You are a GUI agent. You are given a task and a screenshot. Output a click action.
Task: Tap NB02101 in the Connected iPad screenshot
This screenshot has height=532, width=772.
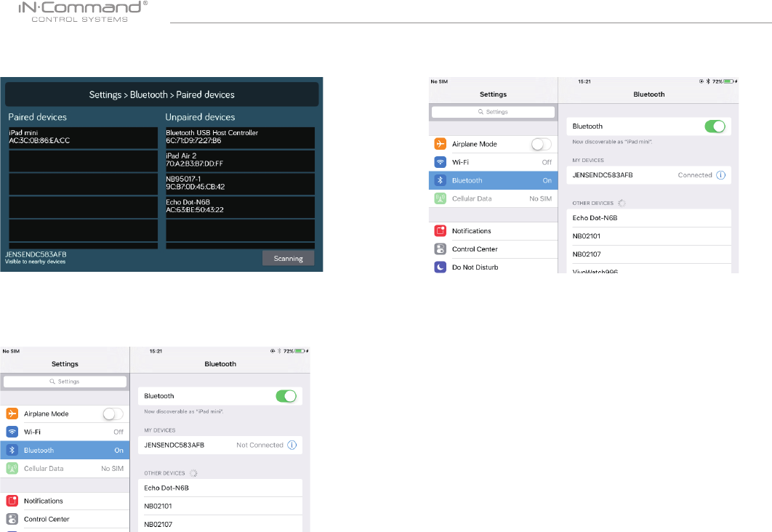(x=649, y=236)
